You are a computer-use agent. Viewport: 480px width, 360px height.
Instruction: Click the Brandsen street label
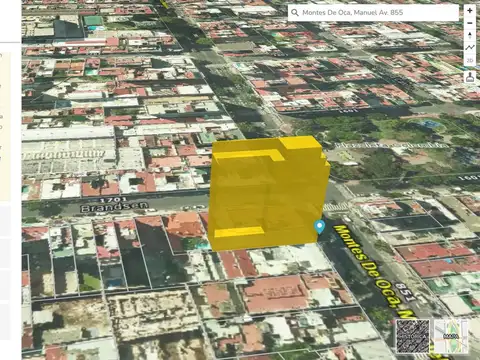pos(114,207)
